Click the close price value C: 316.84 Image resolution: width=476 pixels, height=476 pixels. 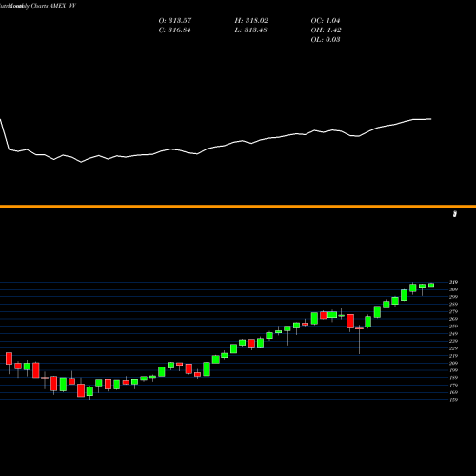174,30
